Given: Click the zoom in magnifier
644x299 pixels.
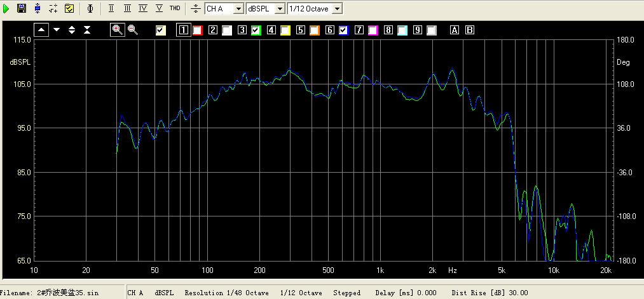Looking at the screenshot, I should point(118,30).
